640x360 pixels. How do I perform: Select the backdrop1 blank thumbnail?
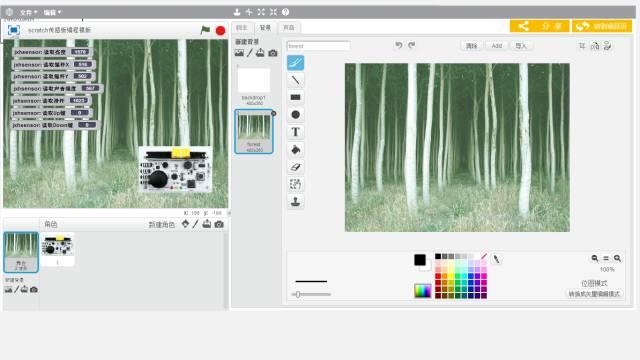(253, 81)
